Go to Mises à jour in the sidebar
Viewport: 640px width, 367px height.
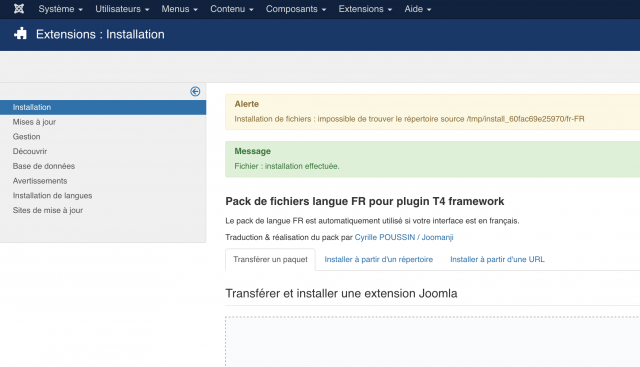pos(34,122)
